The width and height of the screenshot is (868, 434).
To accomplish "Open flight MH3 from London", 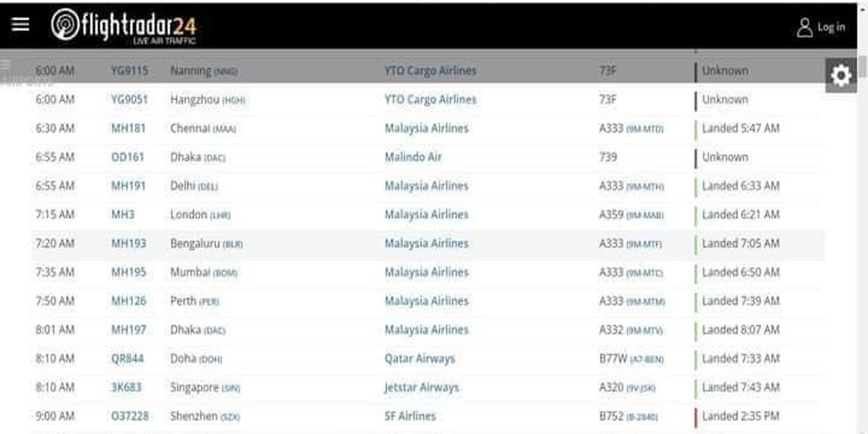I will tap(123, 215).
